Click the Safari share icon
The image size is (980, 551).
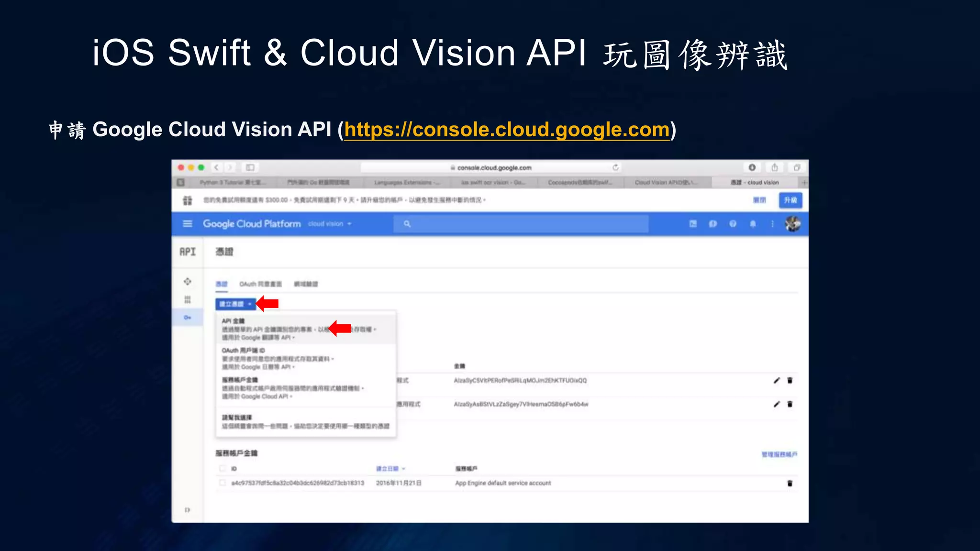775,167
